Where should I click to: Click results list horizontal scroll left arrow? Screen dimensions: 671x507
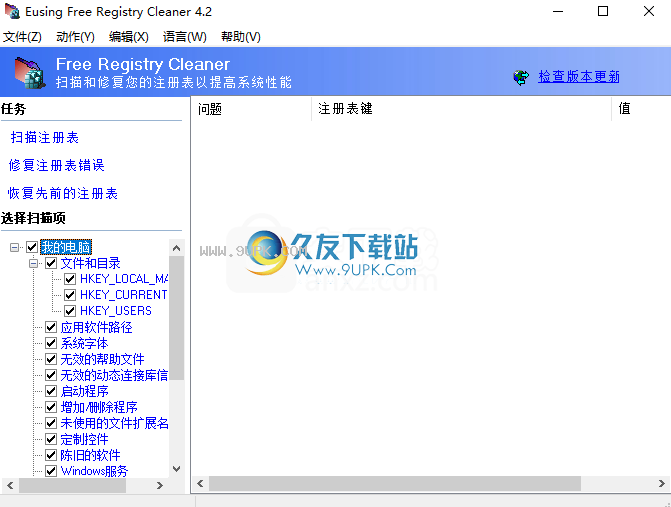[x=200, y=484]
